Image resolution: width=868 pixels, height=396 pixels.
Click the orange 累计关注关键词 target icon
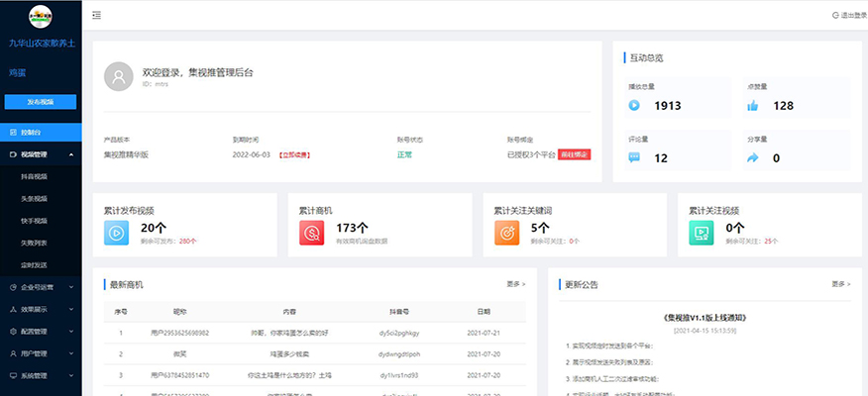click(507, 233)
